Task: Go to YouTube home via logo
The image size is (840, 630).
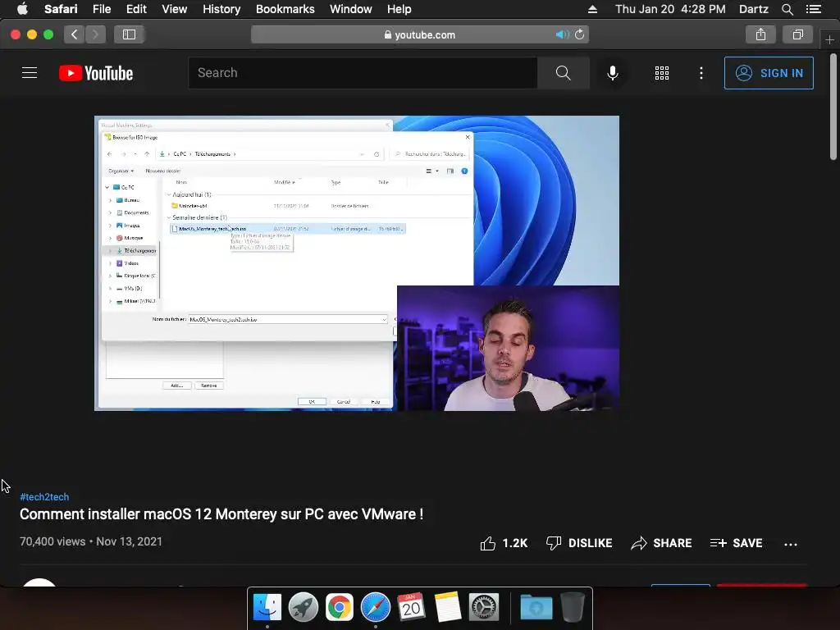Action: (x=96, y=73)
